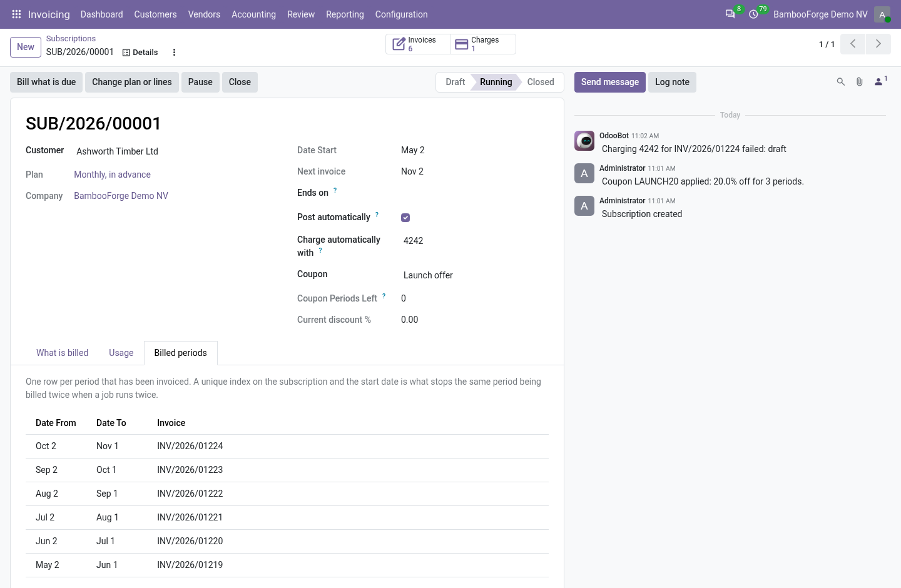
Task: Open row for invoice INV/2026/01220
Action: (287, 541)
